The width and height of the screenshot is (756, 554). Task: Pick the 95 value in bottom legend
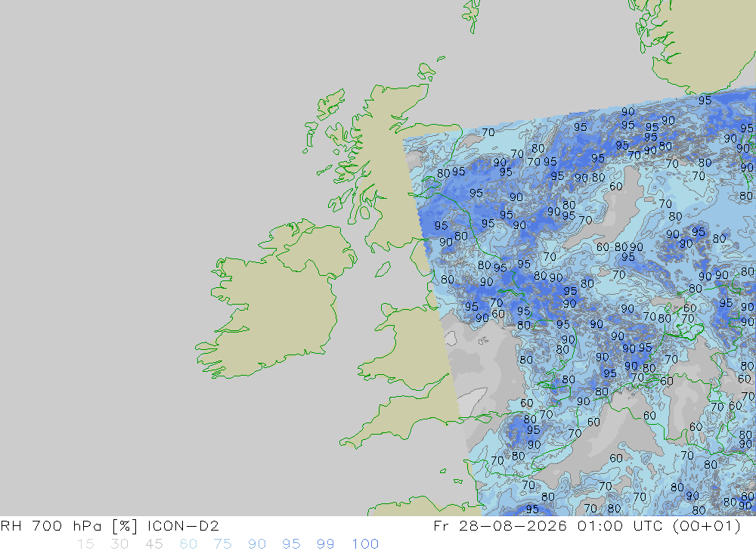291,544
